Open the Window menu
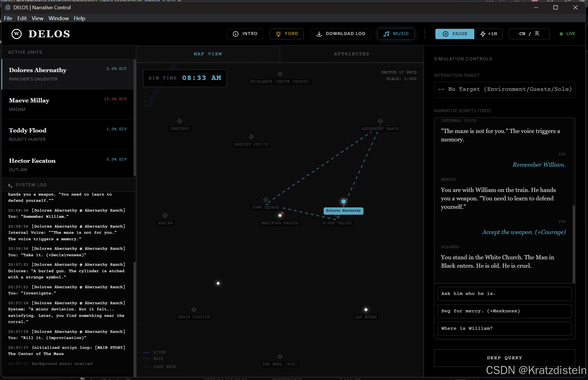 58,18
